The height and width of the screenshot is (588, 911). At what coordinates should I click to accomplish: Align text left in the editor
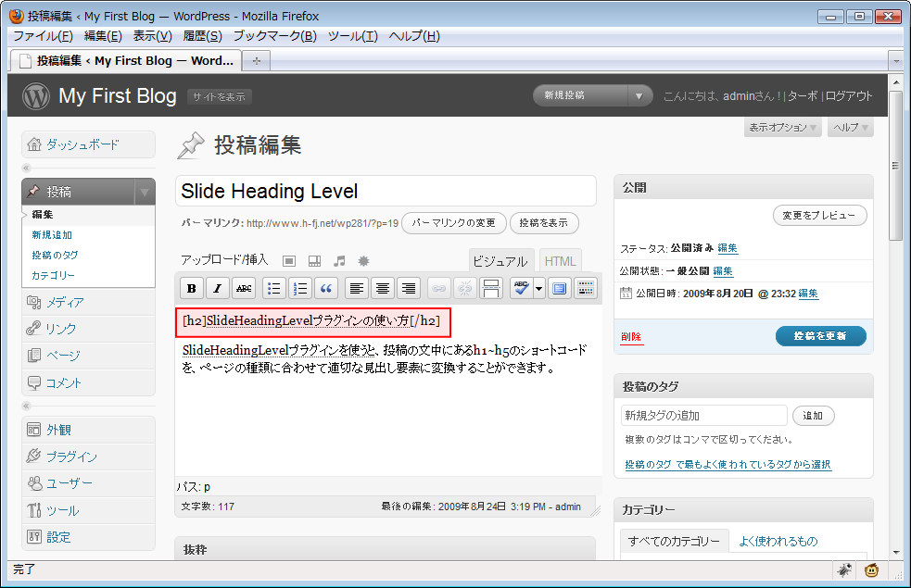(x=356, y=288)
